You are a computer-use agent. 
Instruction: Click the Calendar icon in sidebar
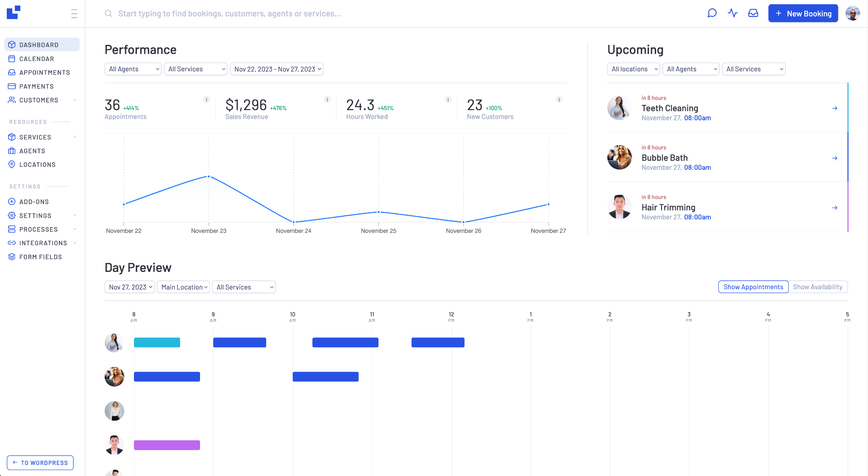[x=12, y=58]
